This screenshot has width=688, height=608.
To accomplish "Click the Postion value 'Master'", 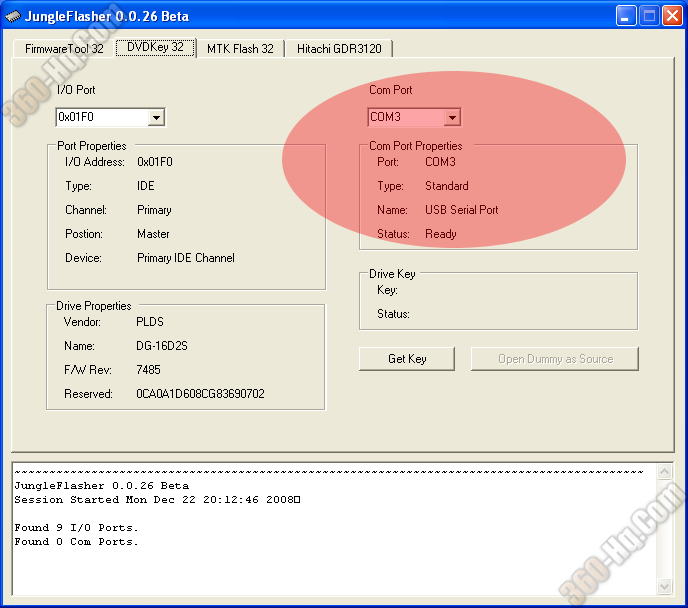I will [153, 234].
